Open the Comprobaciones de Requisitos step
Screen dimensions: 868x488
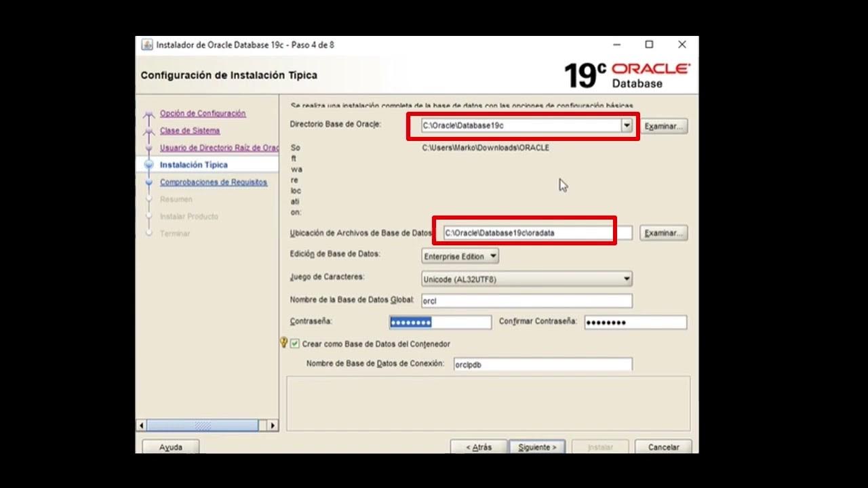[x=214, y=182]
